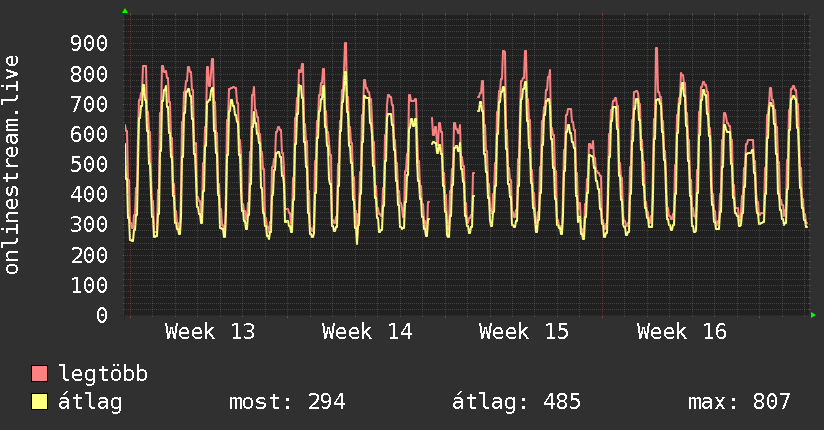Click the 100 y-axis tick label
This screenshot has width=824, height=430.
tap(89, 285)
